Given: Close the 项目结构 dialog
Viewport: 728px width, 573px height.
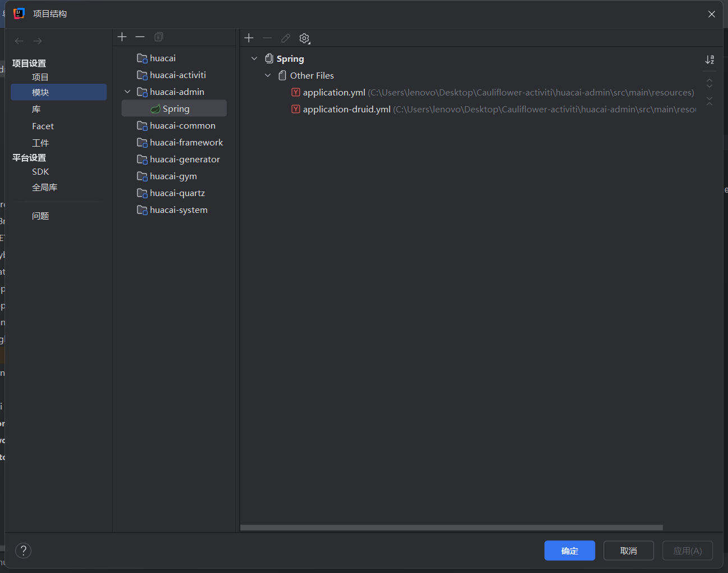Looking at the screenshot, I should pyautogui.click(x=711, y=14).
